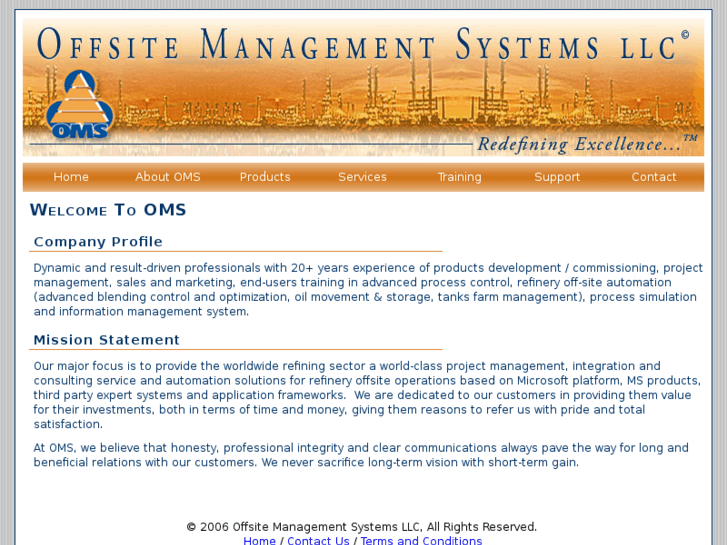Click the Company Profile heading
The height and width of the screenshot is (545, 727).
[x=98, y=242]
